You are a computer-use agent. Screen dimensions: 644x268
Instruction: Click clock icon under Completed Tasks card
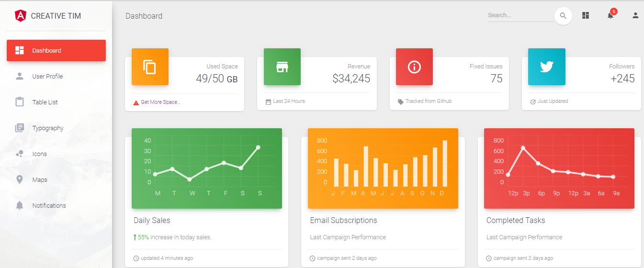[x=488, y=258]
